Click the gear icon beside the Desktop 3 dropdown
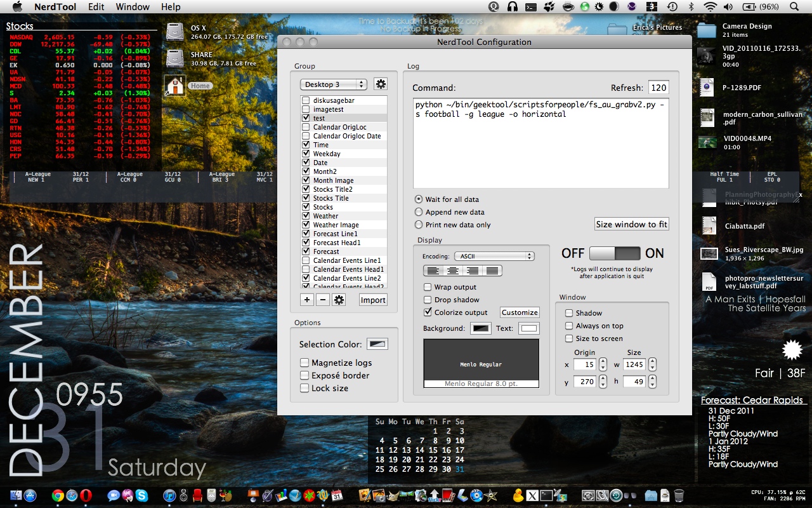This screenshot has height=508, width=812. pos(381,84)
